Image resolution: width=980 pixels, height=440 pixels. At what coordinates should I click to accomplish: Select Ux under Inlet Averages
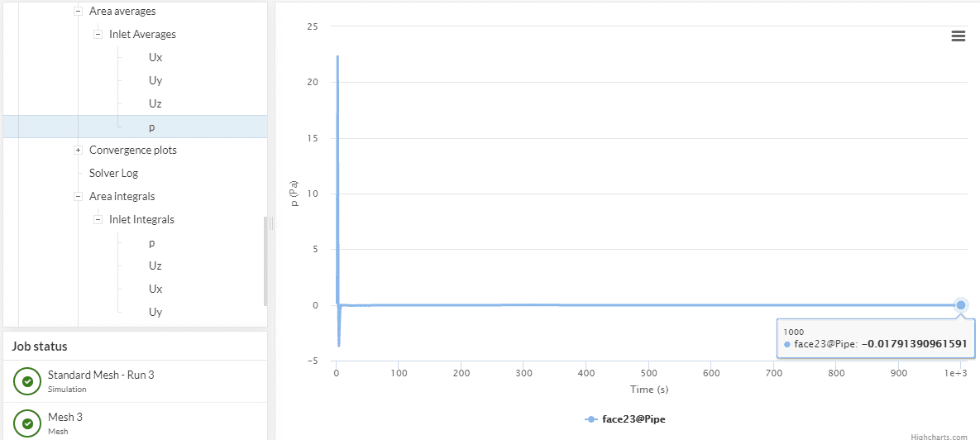coord(155,58)
